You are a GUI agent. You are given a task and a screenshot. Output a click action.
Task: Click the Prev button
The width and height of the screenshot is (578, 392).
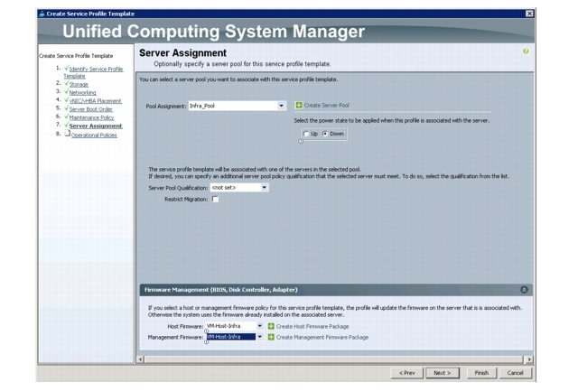[407, 373]
